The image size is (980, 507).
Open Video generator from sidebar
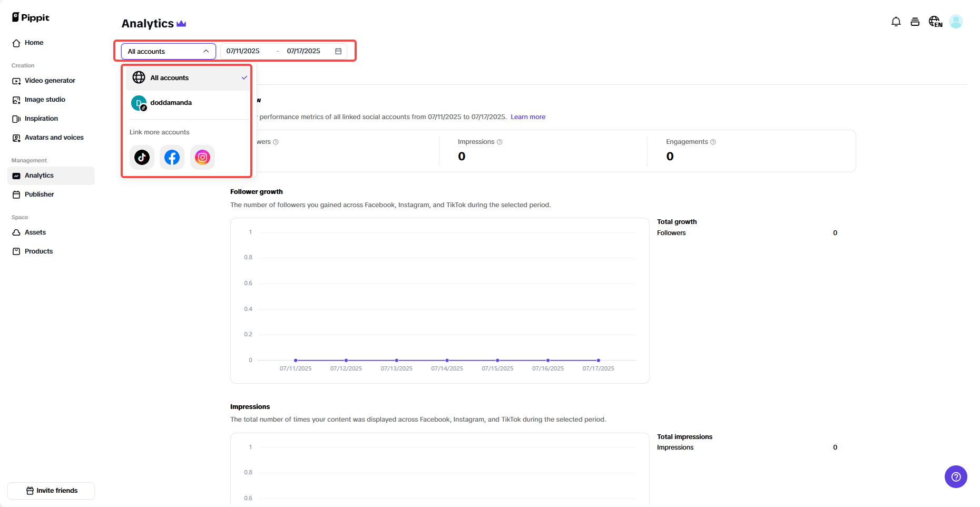click(50, 81)
